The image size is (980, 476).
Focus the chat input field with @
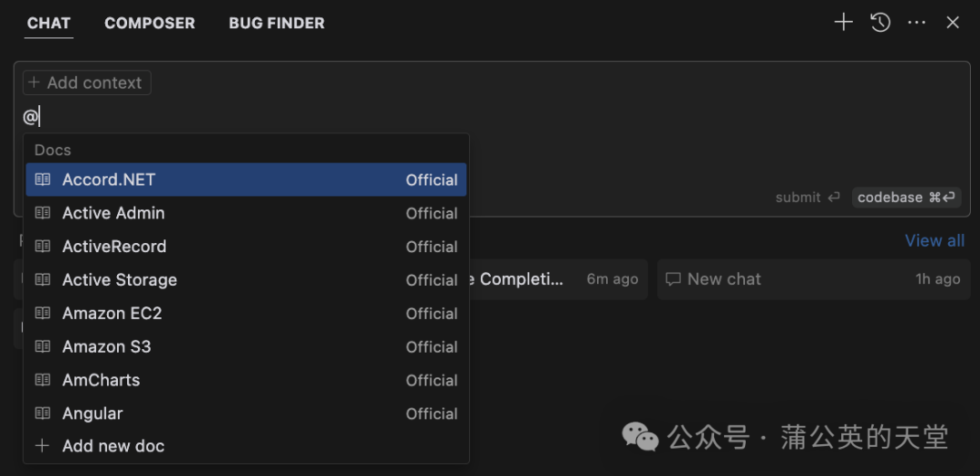(x=492, y=116)
